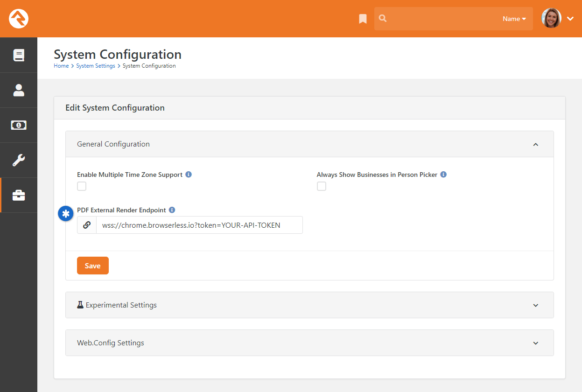Open the wrench Tools sidebar icon
The image size is (582, 392).
(x=19, y=160)
